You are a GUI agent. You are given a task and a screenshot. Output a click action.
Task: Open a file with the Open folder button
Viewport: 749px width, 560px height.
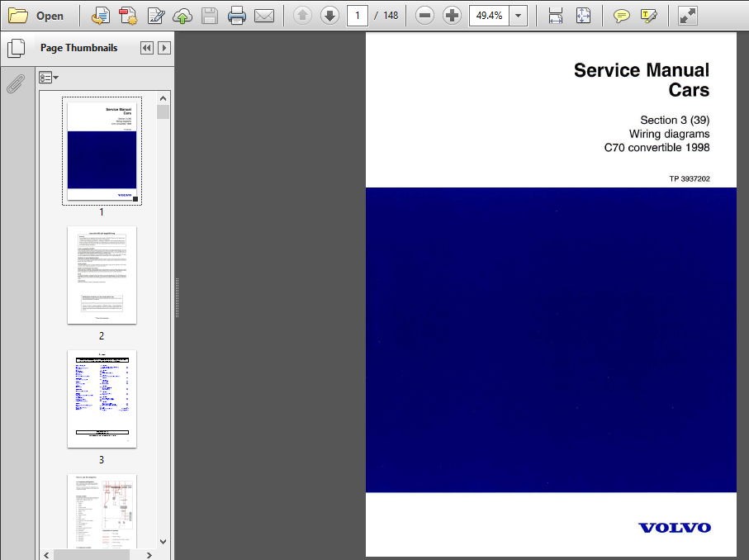(x=36, y=16)
